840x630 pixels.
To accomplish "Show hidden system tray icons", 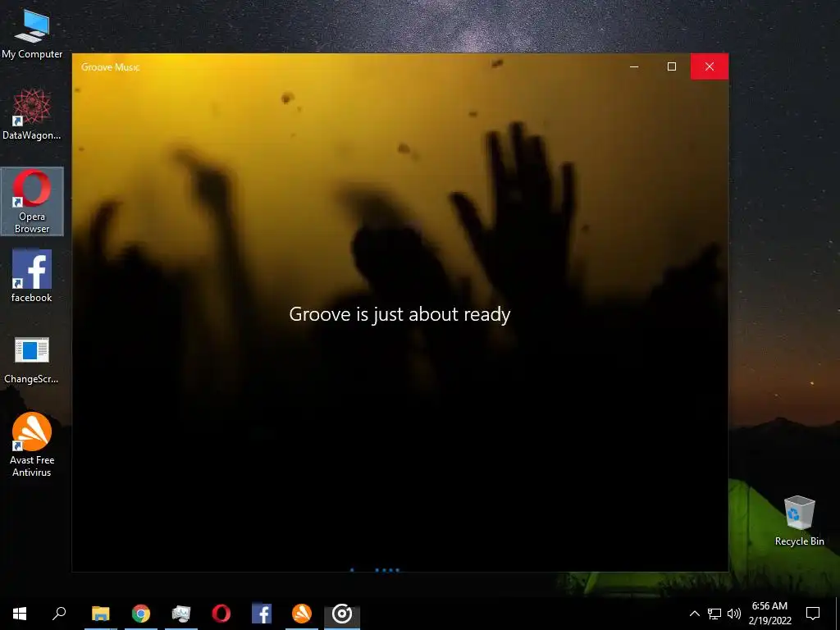I will tap(694, 614).
